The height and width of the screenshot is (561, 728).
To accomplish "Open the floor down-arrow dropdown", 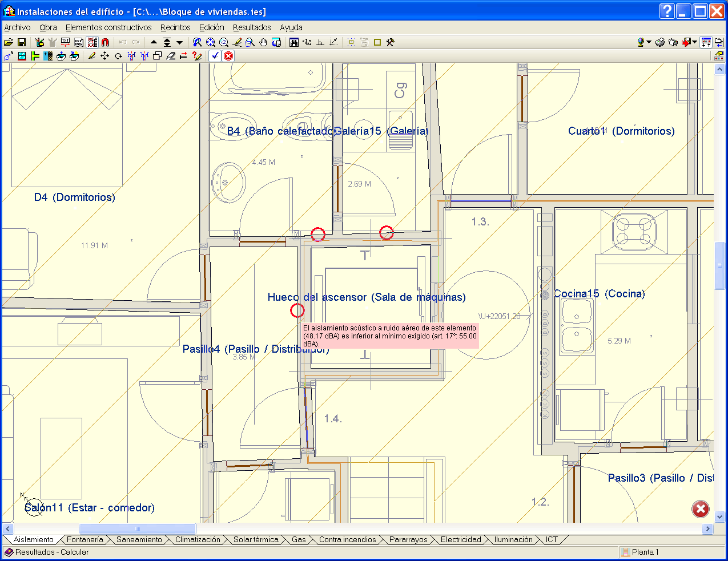I will pyautogui.click(x=180, y=42).
